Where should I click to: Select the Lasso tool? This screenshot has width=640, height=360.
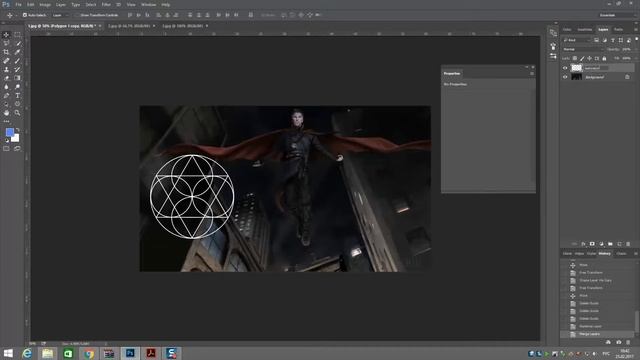click(6, 43)
